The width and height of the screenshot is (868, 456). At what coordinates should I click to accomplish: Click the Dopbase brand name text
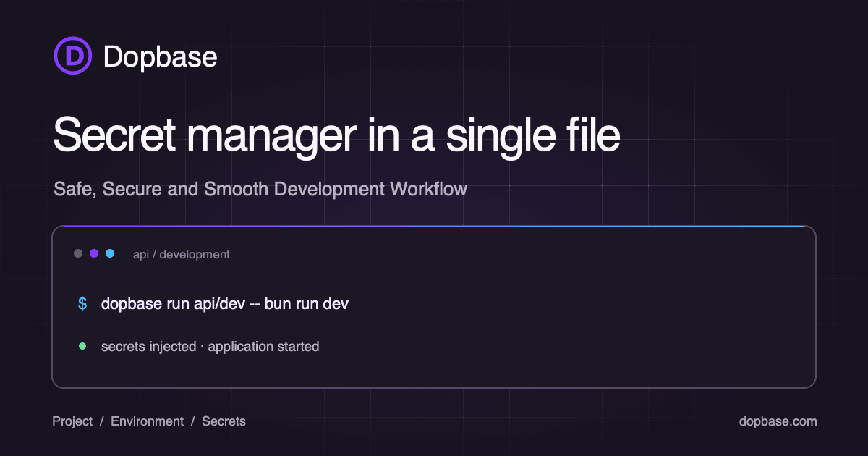tap(160, 56)
